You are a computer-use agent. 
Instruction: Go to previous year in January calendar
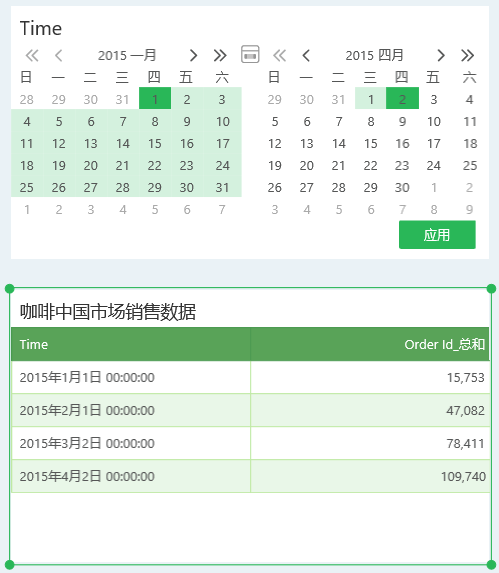[x=32, y=56]
